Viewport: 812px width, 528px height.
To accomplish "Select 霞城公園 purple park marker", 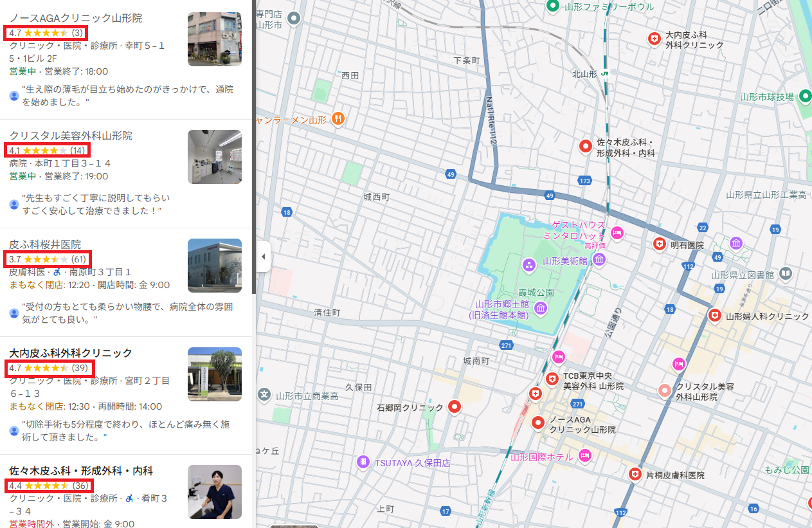I will (x=529, y=264).
